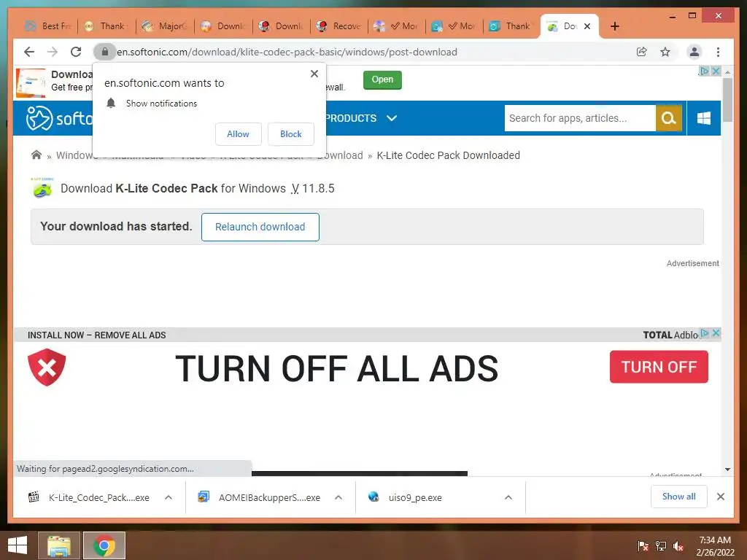This screenshot has width=747, height=560.
Task: Click the green Open ad button
Action: click(x=382, y=79)
